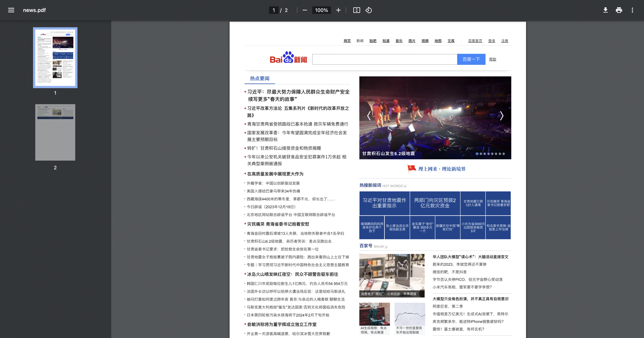Screen dimensions: 644x338
Task: Rotate the document counterclockwise
Action: [x=368, y=10]
